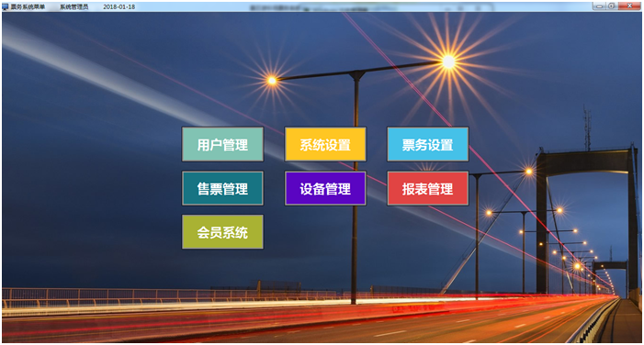Viewport: 644px width, 345px height.
Task: Close the ticketing system window
Action: pos(629,6)
